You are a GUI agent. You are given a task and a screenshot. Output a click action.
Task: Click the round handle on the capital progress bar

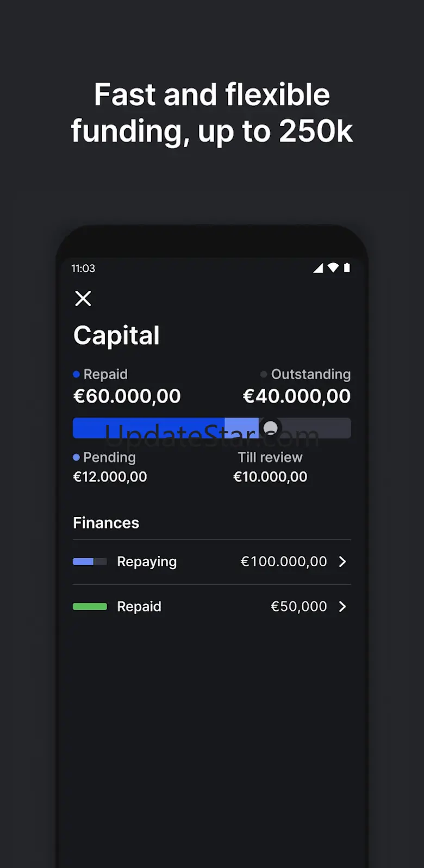point(270,428)
